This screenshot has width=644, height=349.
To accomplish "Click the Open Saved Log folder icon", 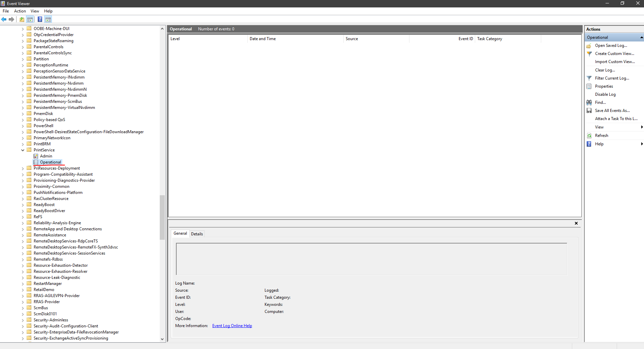I will 589,46.
